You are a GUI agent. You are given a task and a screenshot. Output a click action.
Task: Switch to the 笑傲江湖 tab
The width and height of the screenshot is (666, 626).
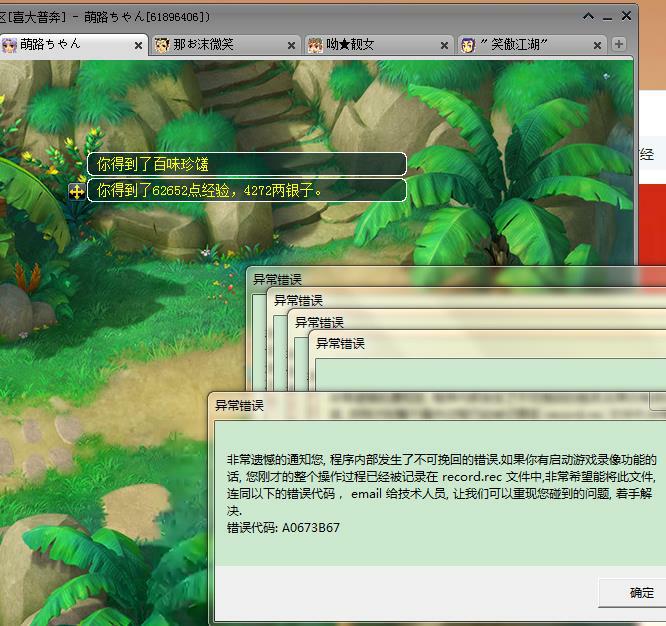(531, 45)
